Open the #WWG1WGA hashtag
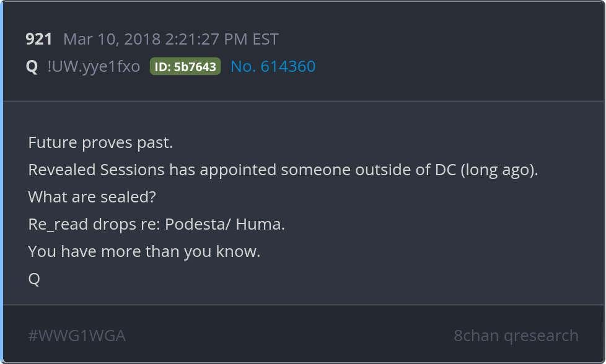606x364 pixels. pyautogui.click(x=77, y=336)
